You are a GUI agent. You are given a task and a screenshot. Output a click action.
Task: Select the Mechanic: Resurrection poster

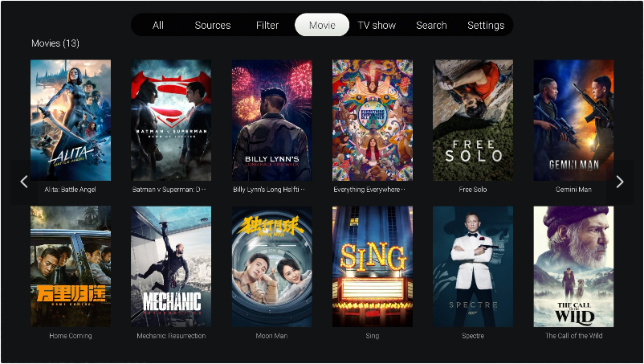(171, 266)
